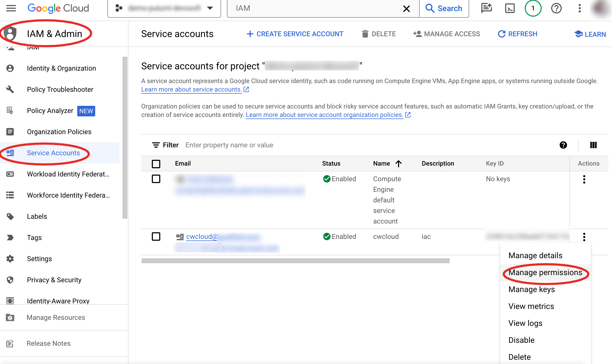Choose Manage permissions from the context menu

click(545, 272)
